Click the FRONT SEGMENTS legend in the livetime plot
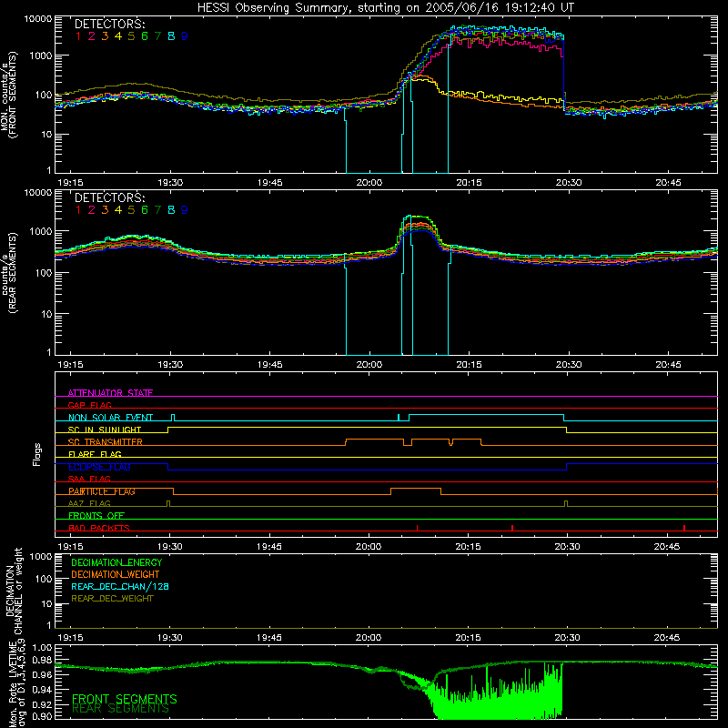728x728 pixels. coord(125,699)
